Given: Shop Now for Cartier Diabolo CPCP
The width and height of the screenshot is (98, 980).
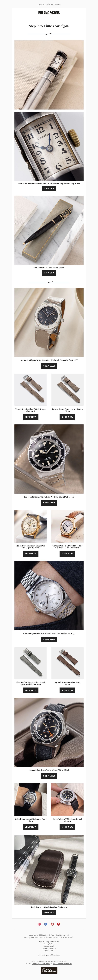Looking at the screenshot, I should click(x=67, y=554).
